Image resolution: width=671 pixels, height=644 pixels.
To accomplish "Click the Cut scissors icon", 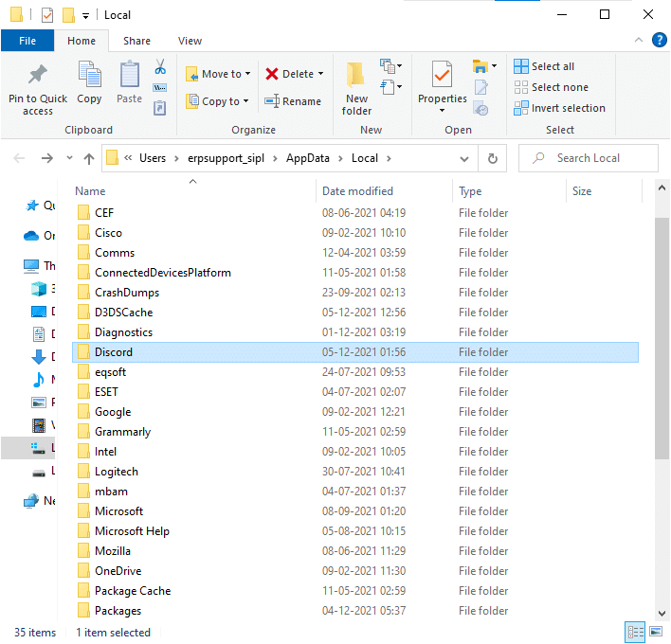I will tap(160, 66).
